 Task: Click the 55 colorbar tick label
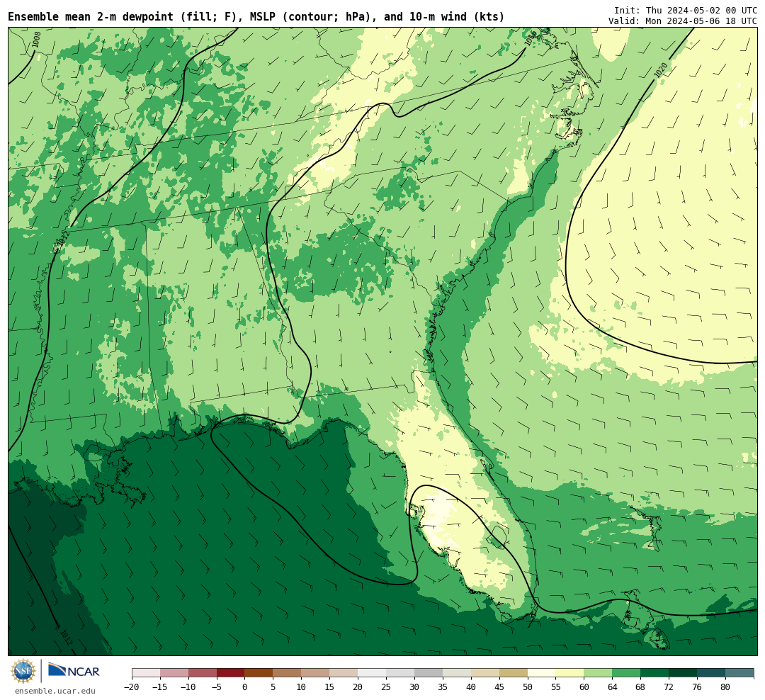pos(556,687)
